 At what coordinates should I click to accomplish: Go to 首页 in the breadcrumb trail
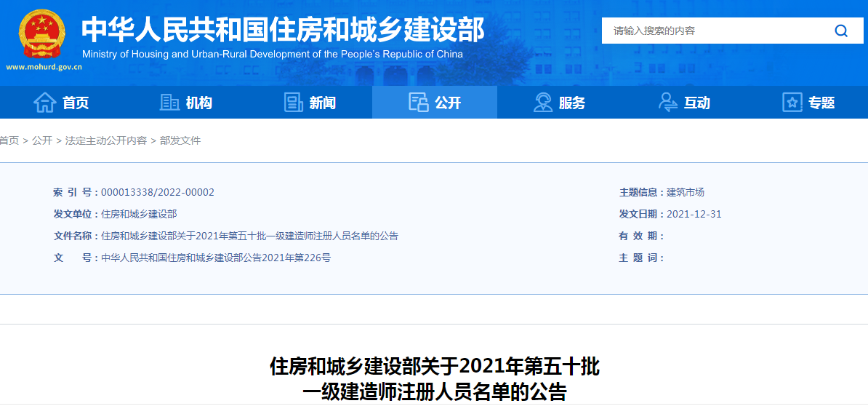coord(9,140)
